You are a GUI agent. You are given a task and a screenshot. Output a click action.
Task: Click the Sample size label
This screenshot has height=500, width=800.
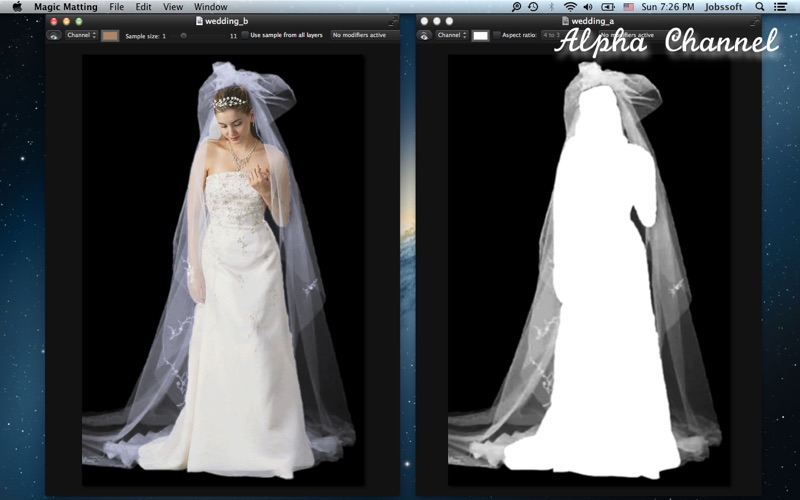[x=143, y=36]
